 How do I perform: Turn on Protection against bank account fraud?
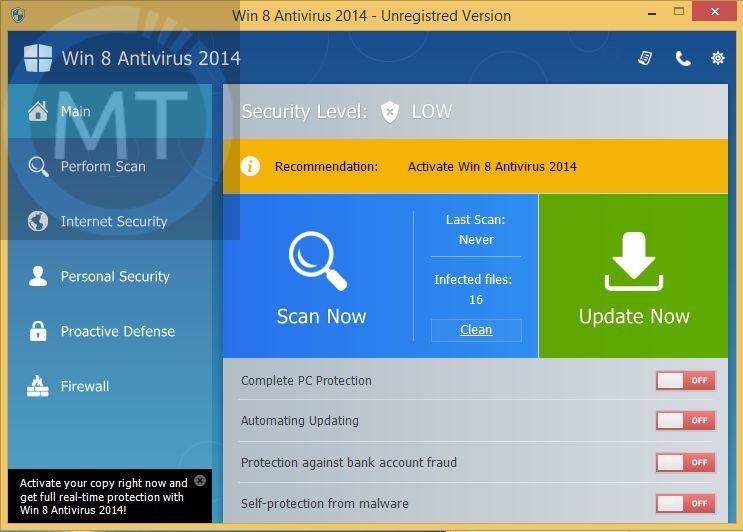pos(686,462)
